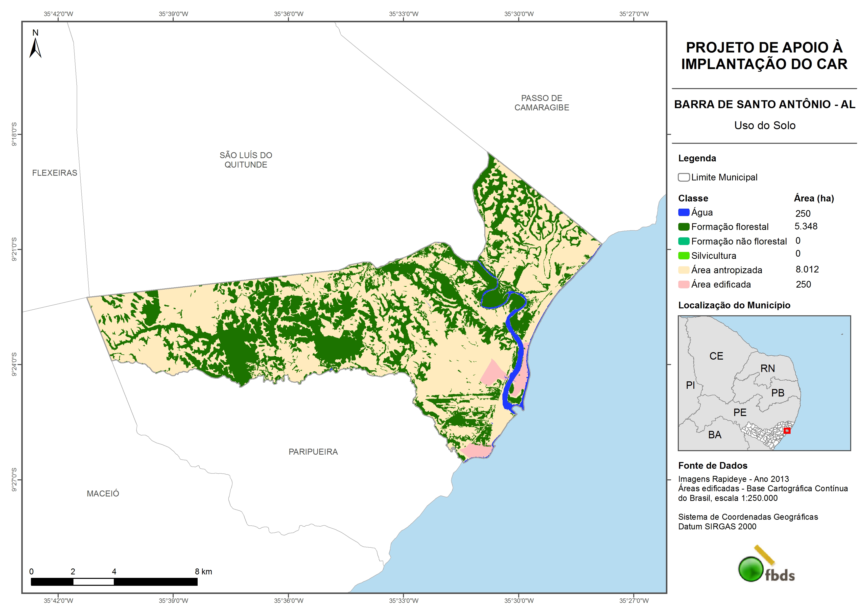
Task: Click the CE state label in the inset map
Action: pyautogui.click(x=716, y=356)
